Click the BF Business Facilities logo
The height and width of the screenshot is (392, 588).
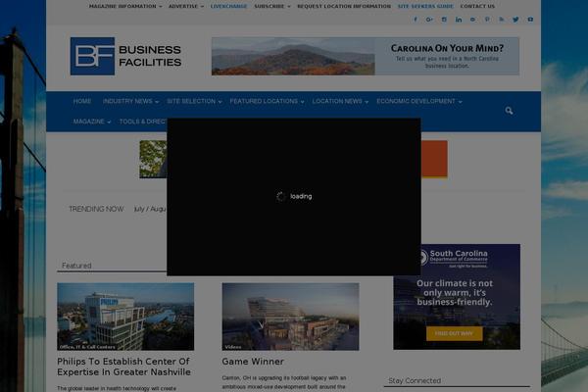pos(126,56)
